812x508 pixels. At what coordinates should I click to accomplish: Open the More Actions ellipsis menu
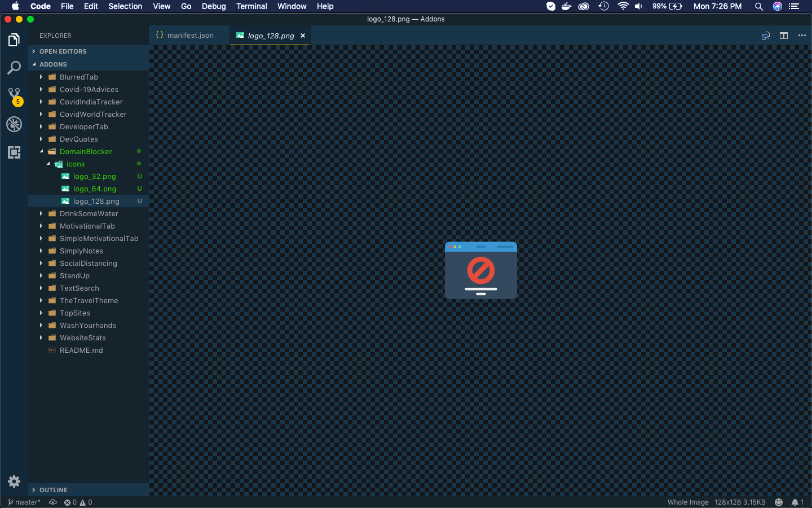[x=802, y=36]
